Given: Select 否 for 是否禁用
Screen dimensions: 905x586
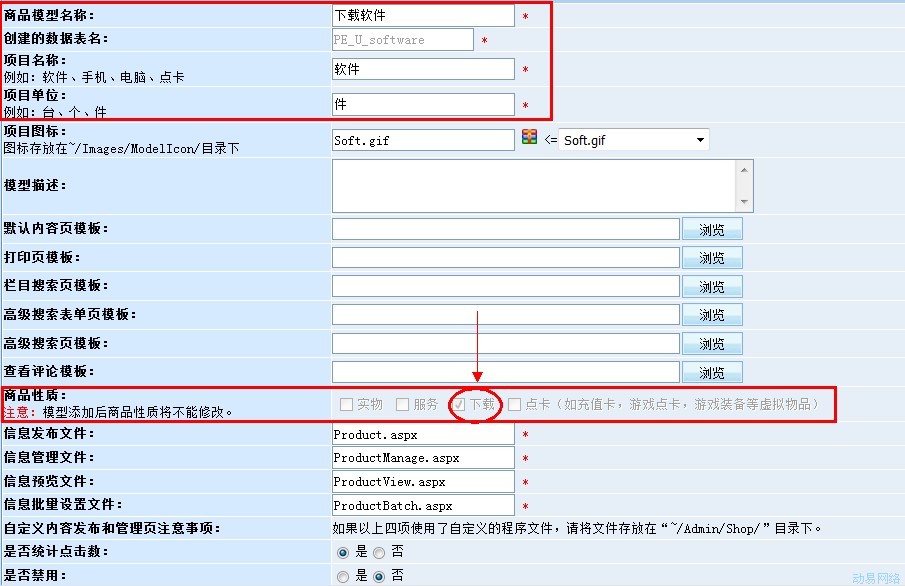Looking at the screenshot, I should click(379, 576).
